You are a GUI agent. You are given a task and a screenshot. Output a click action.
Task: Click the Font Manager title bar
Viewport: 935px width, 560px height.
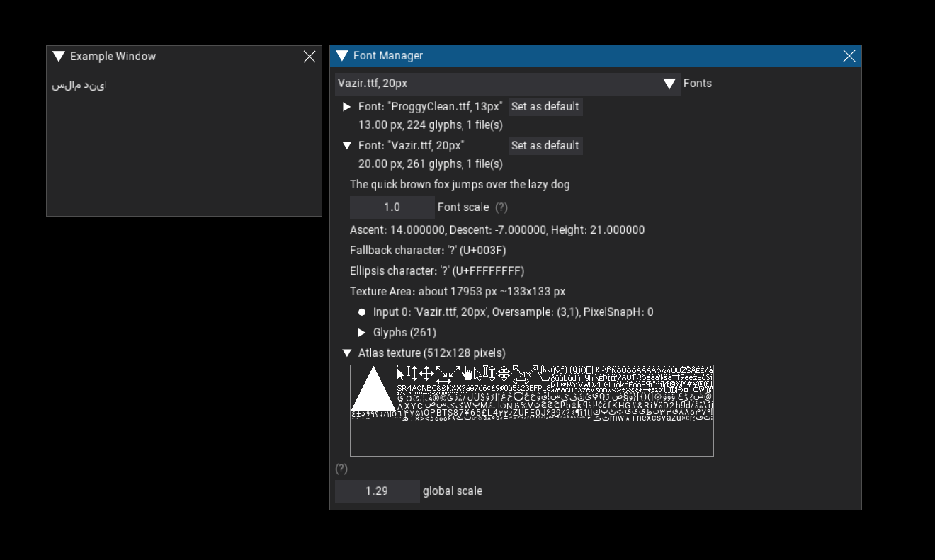click(x=595, y=56)
